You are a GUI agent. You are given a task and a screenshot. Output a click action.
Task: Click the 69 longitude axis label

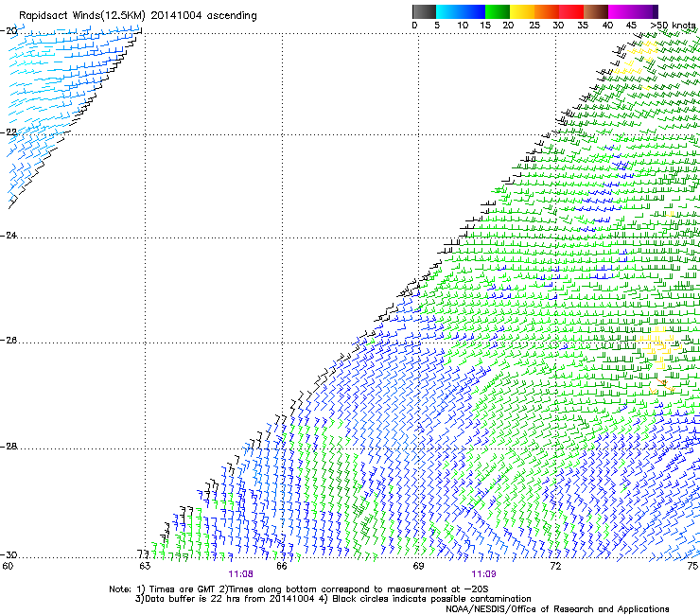click(418, 567)
